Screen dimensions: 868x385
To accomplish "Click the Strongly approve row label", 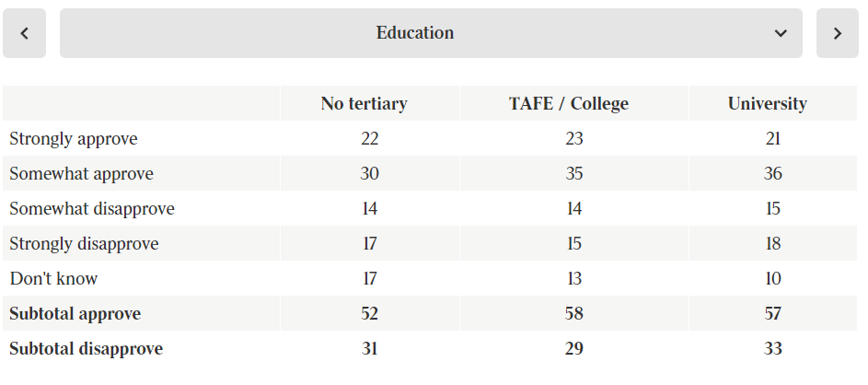I will click(74, 139).
